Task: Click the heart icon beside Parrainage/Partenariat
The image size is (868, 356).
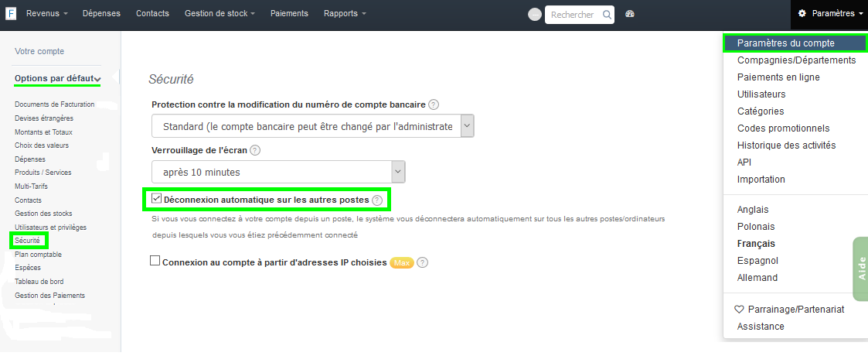Action: click(738, 309)
